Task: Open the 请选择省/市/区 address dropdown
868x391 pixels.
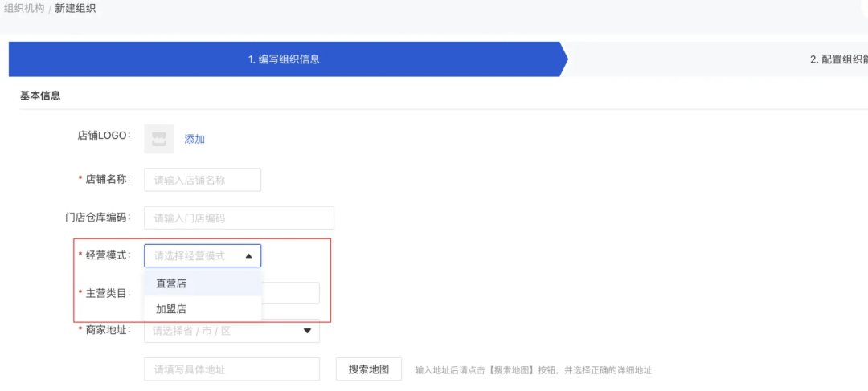Action: coord(225,330)
